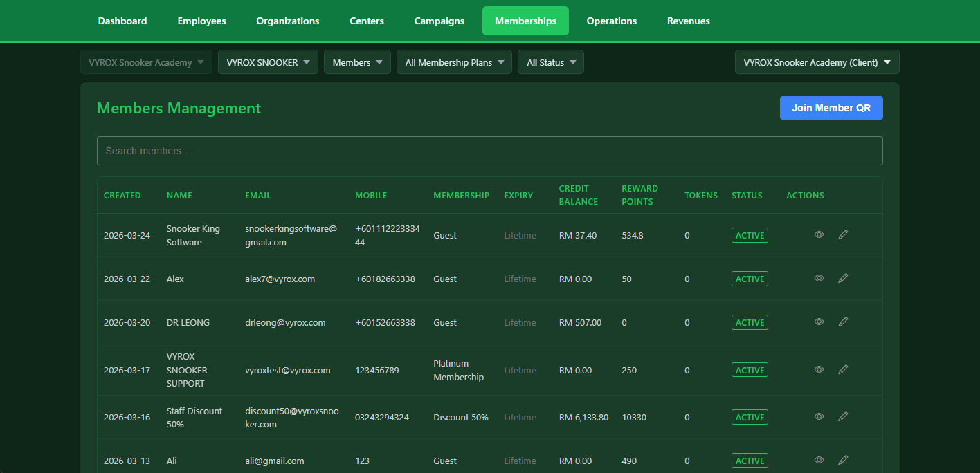Select the green Memberships highlighted nav item
The height and width of the screenshot is (473, 980).
click(525, 21)
